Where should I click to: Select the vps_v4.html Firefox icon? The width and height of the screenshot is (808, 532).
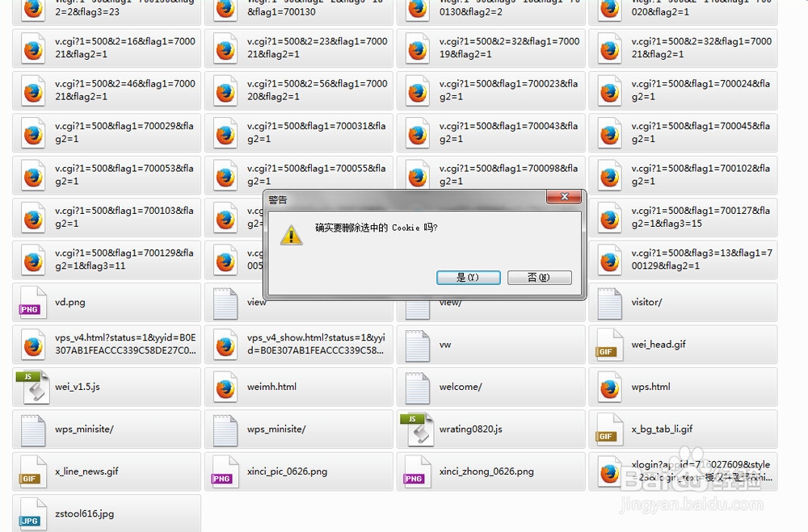pos(33,345)
